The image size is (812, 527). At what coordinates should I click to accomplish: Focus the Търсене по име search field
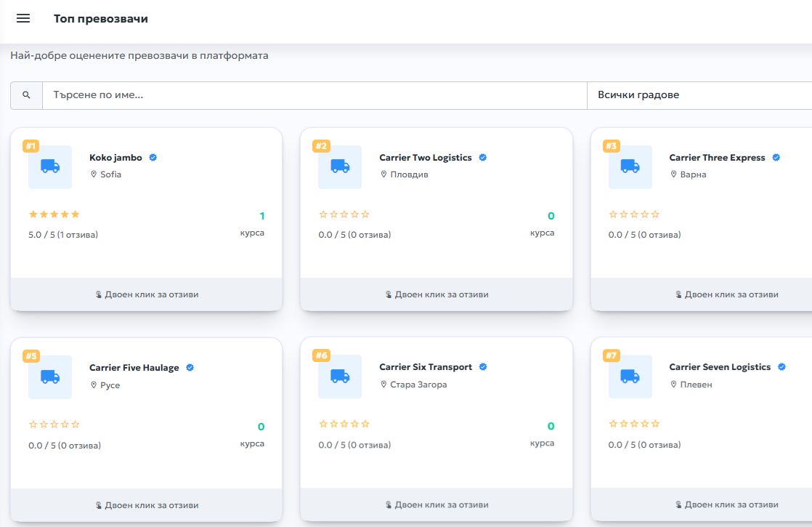coord(315,95)
